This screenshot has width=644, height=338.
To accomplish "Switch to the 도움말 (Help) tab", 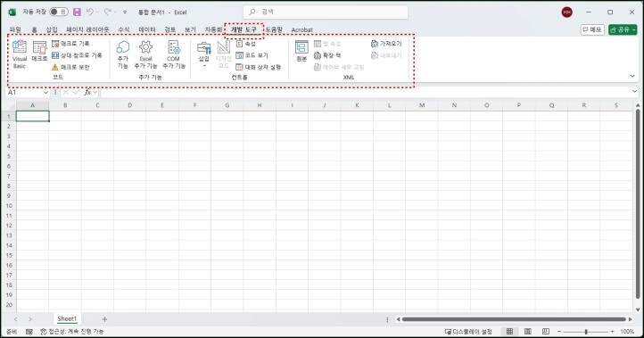I will coord(274,29).
